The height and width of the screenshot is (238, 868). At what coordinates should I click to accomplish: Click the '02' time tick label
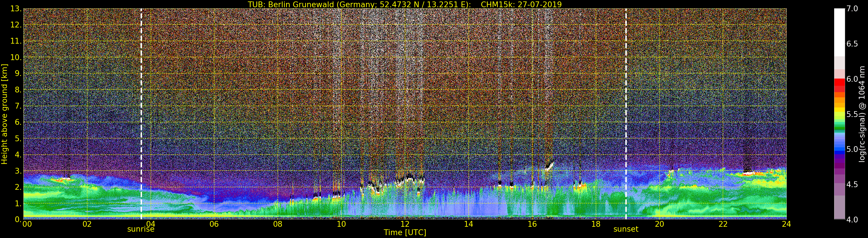tap(87, 224)
